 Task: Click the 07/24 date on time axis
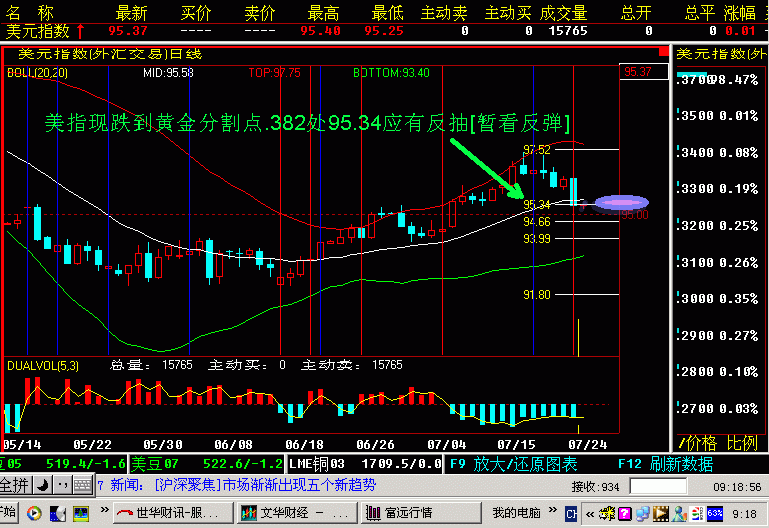click(x=588, y=445)
